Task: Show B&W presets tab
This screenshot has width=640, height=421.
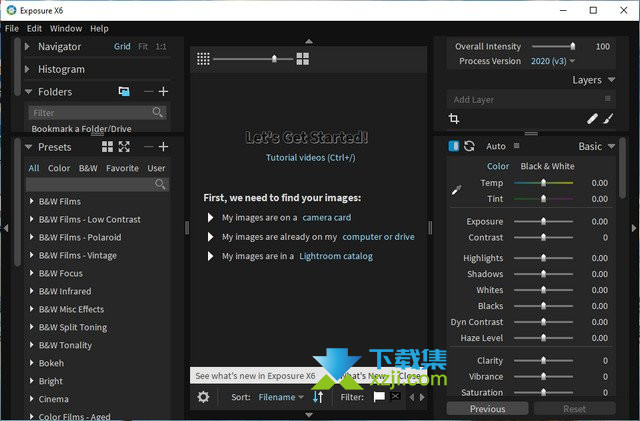Action: pos(88,168)
